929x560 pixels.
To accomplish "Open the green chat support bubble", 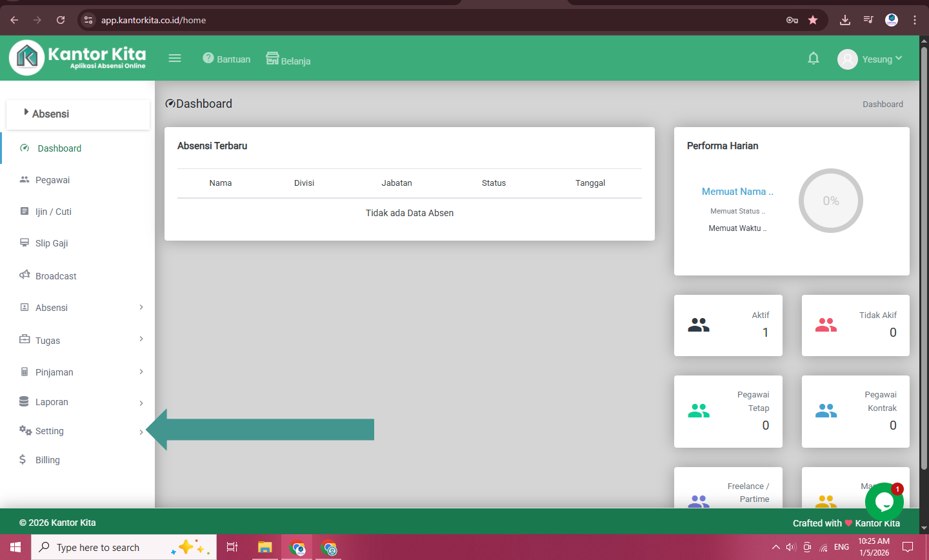I will pyautogui.click(x=883, y=502).
